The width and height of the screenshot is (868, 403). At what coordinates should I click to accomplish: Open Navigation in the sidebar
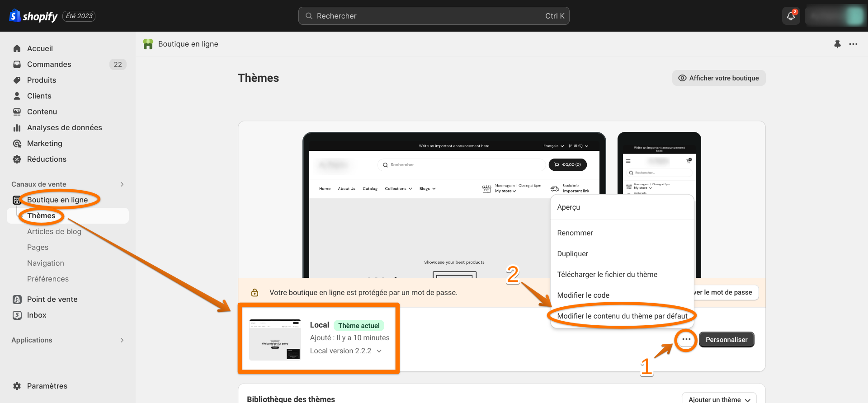point(46,263)
